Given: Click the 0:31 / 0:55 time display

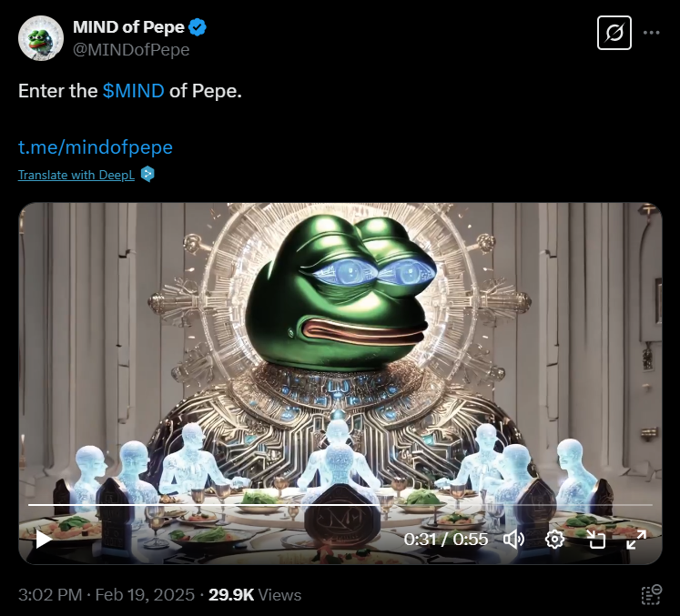Looking at the screenshot, I should pos(446,540).
